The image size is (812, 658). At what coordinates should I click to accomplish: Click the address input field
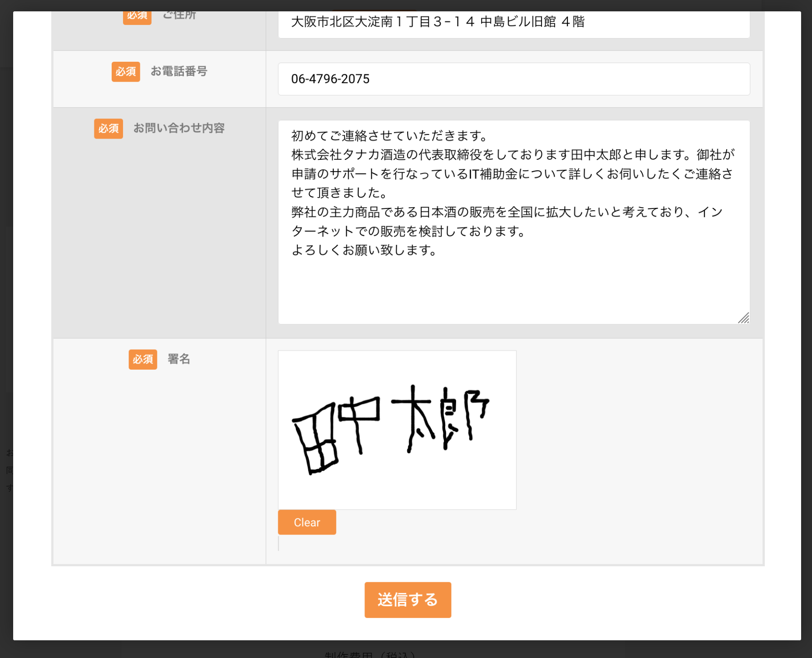(513, 23)
